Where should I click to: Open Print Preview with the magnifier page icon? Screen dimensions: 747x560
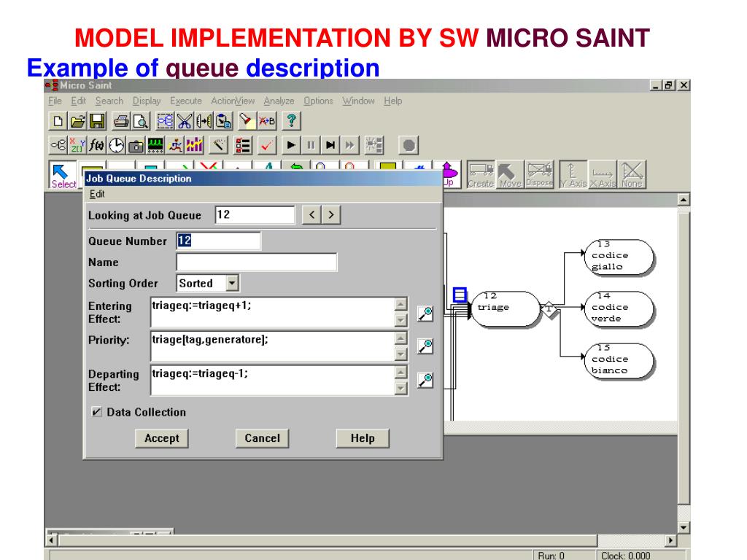[141, 121]
